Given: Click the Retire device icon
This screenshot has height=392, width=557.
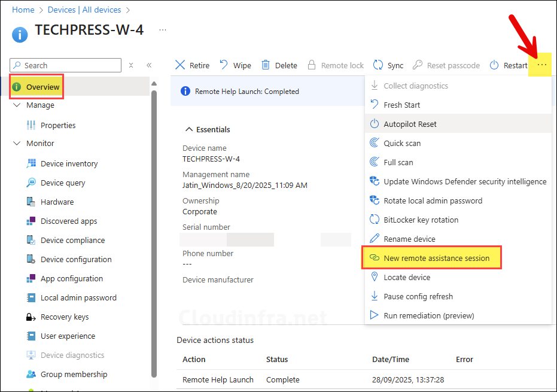Looking at the screenshot, I should [x=180, y=65].
